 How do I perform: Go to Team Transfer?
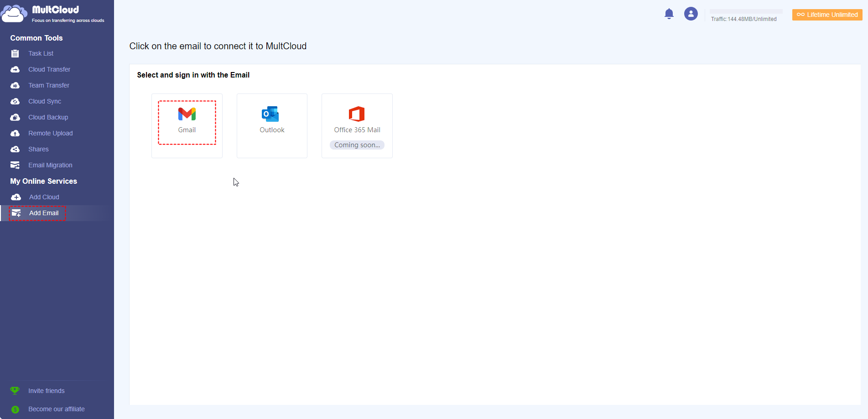[x=49, y=85]
